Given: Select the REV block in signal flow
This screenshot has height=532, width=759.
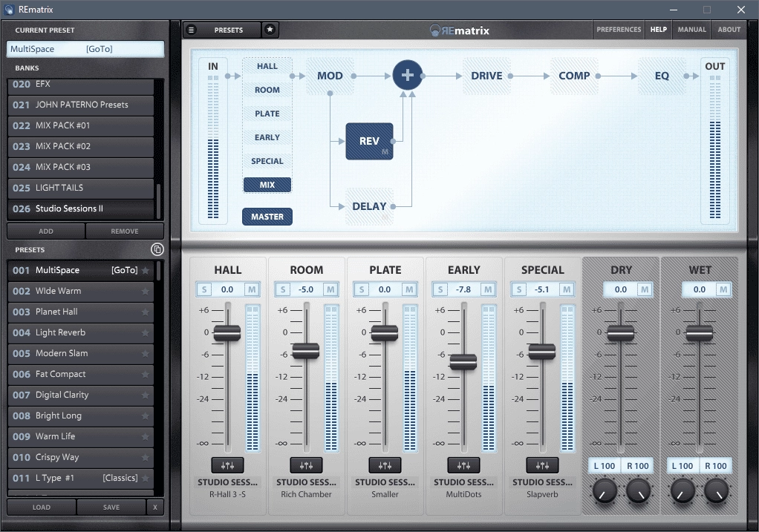Looking at the screenshot, I should coord(369,141).
